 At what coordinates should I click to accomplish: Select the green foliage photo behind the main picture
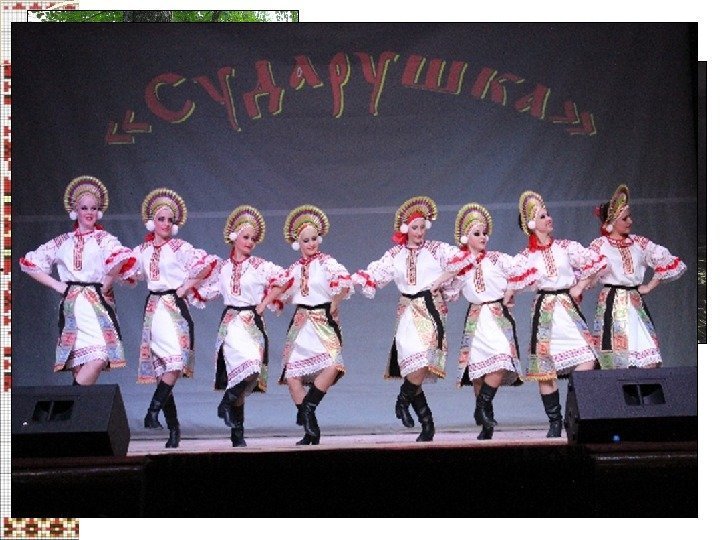point(163,16)
